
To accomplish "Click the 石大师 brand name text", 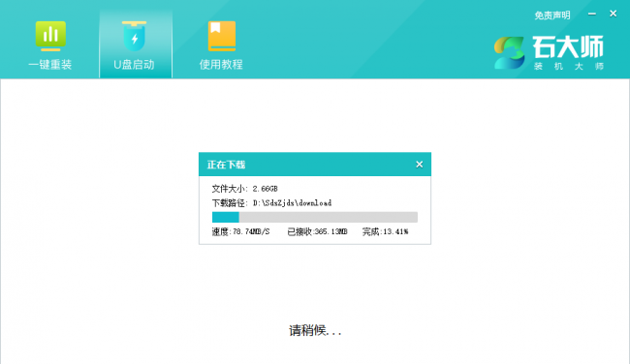I will coord(568,47).
